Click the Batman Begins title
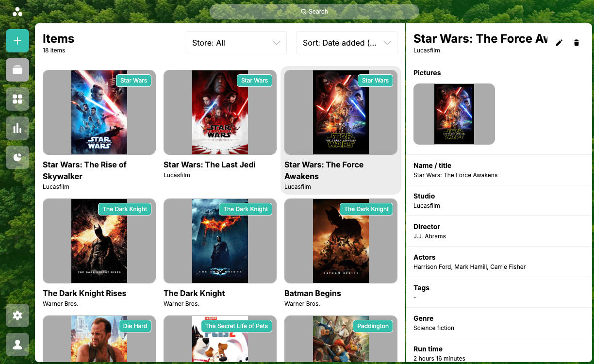The image size is (594, 364). click(313, 293)
